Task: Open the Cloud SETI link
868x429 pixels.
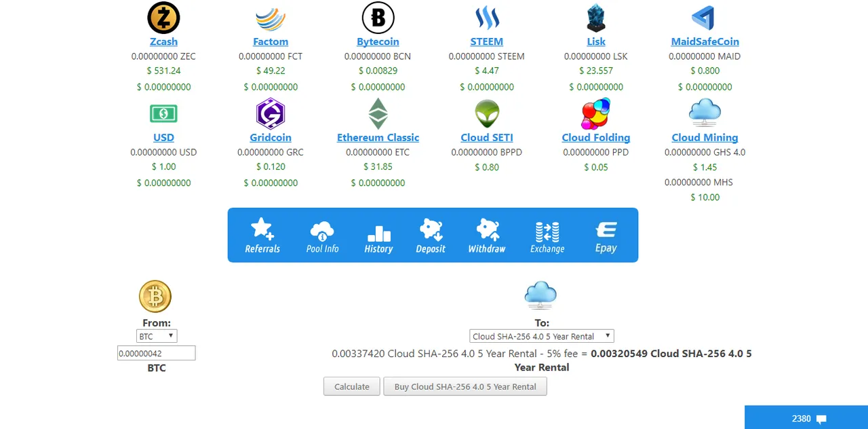Action: pos(487,137)
